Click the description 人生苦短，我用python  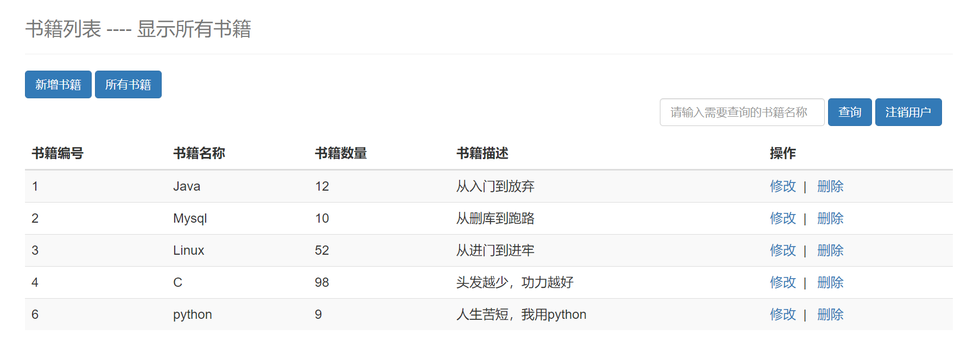(521, 314)
